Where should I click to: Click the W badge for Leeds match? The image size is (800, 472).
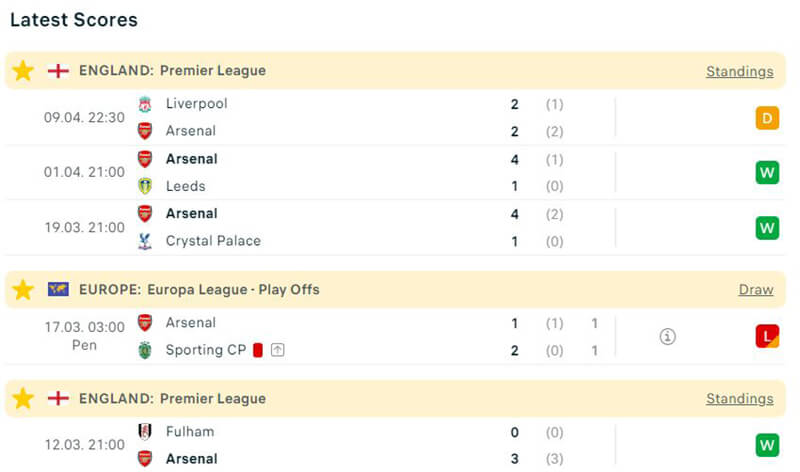[767, 173]
